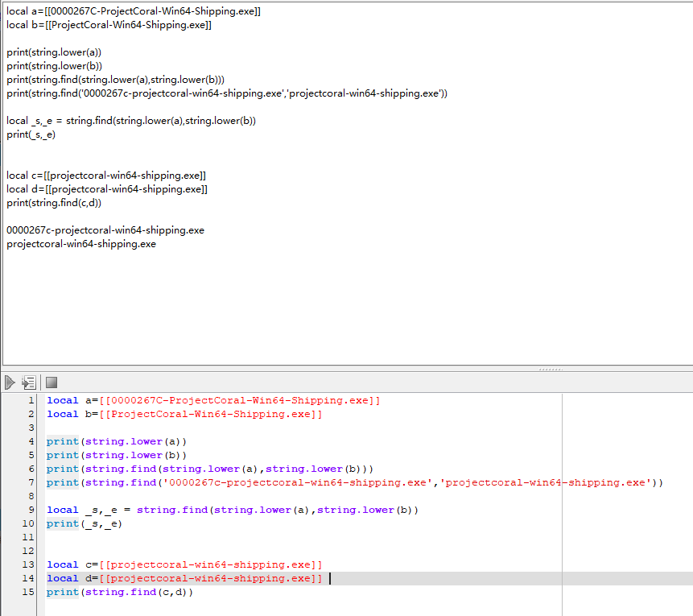Click output result line starting with 0000267c
This screenshot has height=616, width=693.
[105, 230]
